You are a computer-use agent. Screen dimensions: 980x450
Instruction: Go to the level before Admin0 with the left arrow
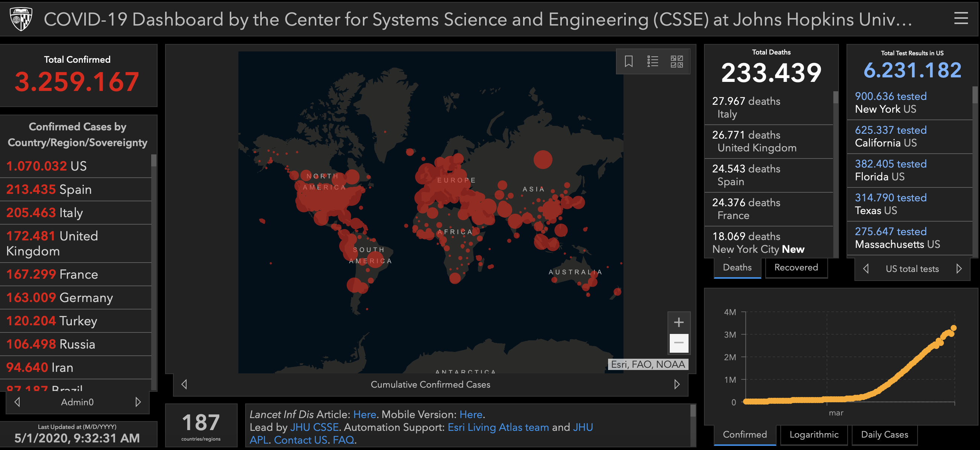[17, 402]
